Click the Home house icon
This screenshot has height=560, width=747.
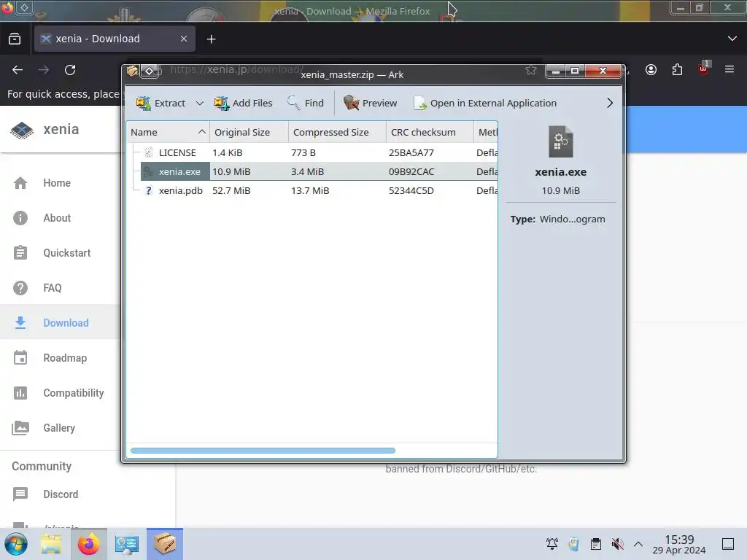(x=20, y=183)
